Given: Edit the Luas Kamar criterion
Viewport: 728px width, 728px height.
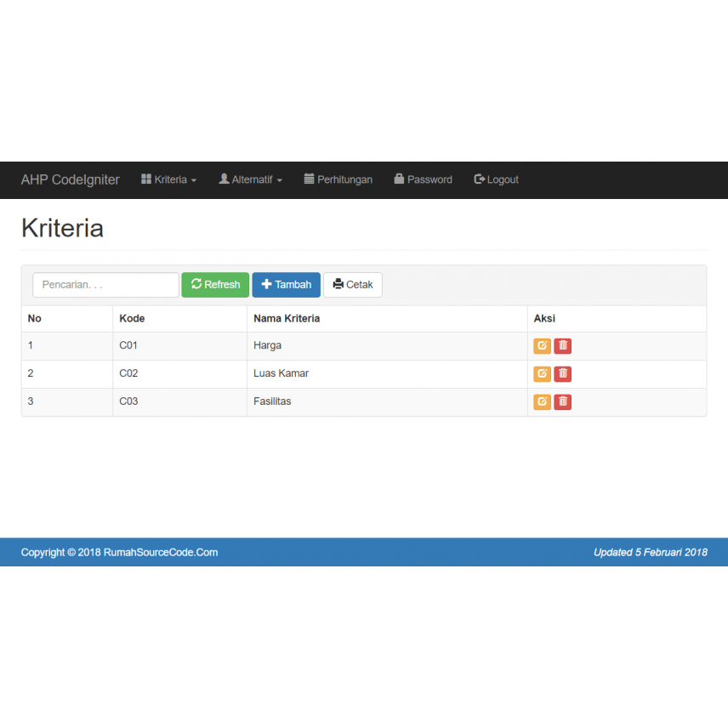Looking at the screenshot, I should coord(542,374).
